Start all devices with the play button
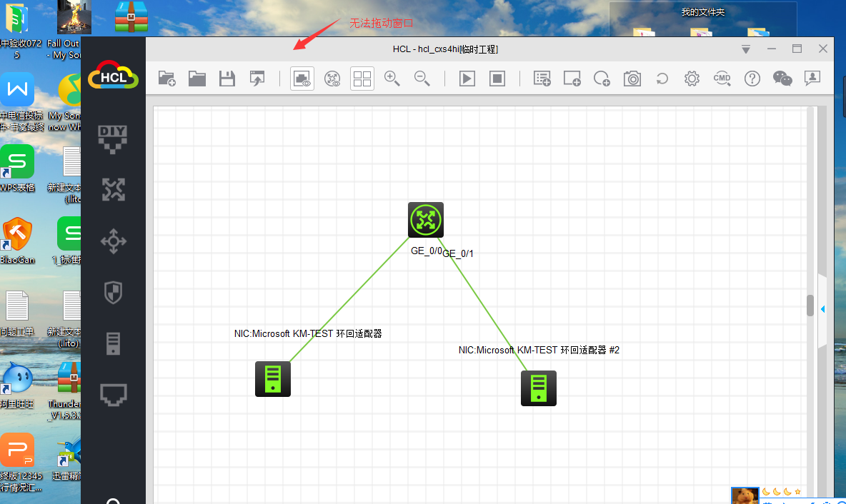This screenshot has width=846, height=504. point(467,79)
